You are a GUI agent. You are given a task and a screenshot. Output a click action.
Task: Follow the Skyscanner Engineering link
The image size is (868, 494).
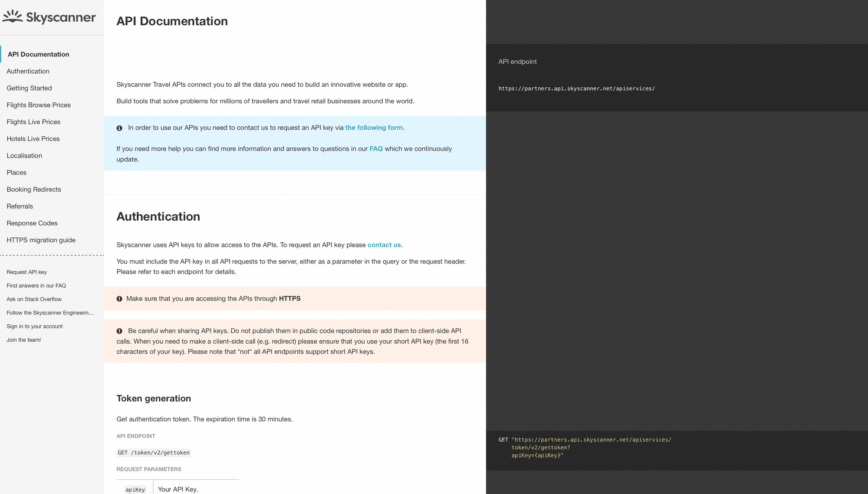[x=50, y=313]
